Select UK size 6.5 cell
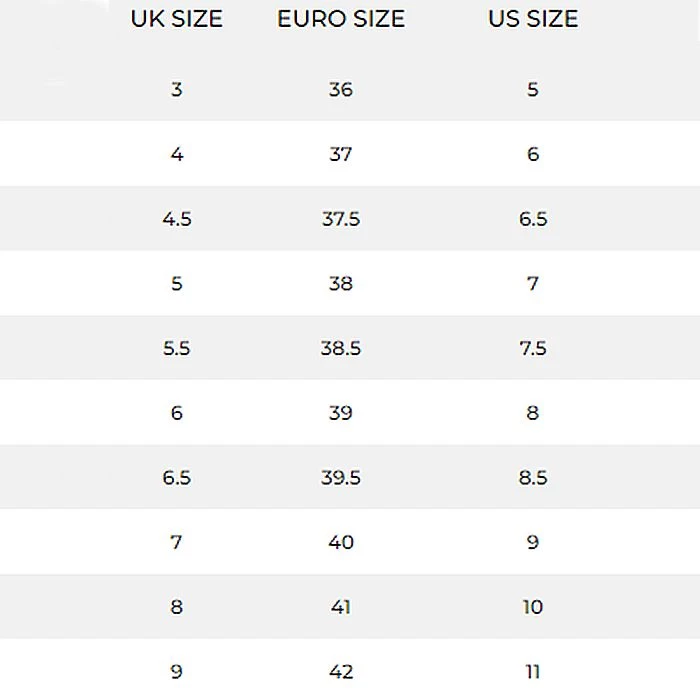The width and height of the screenshot is (700, 700). pyautogui.click(x=177, y=477)
